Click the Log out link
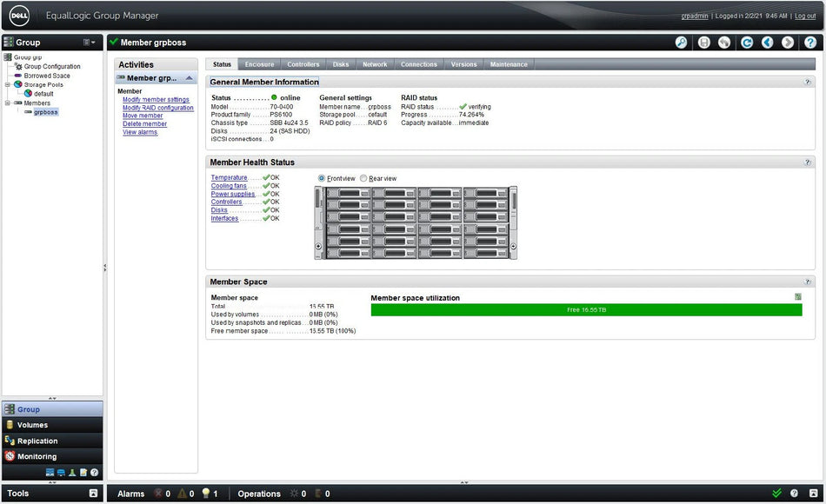Screen dimensions: 826x504 coord(805,16)
